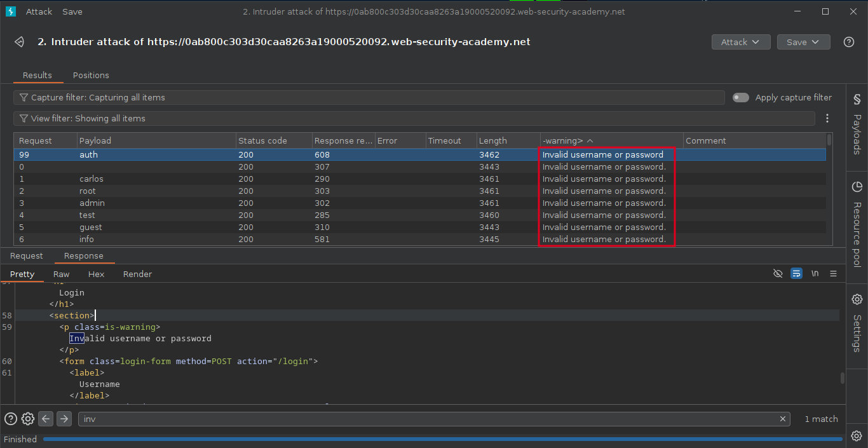Click the three-dot menu beside View filter

[827, 118]
